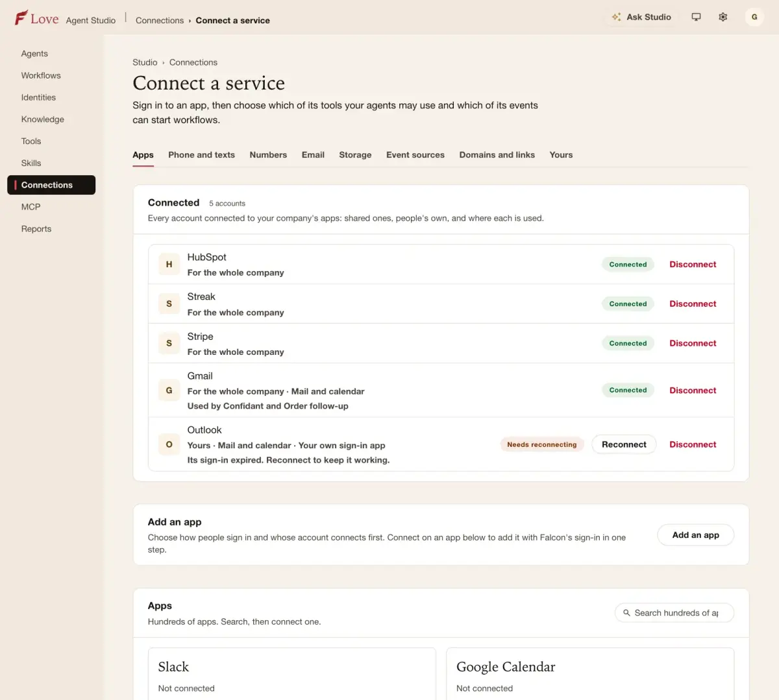Open Identities in sidebar

pyautogui.click(x=51, y=97)
